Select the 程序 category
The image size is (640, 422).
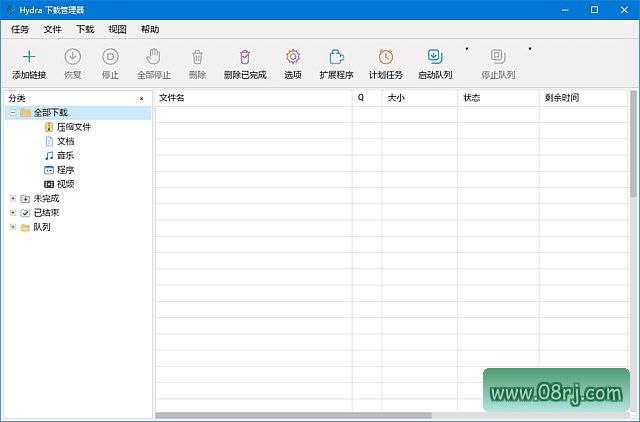tap(65, 170)
